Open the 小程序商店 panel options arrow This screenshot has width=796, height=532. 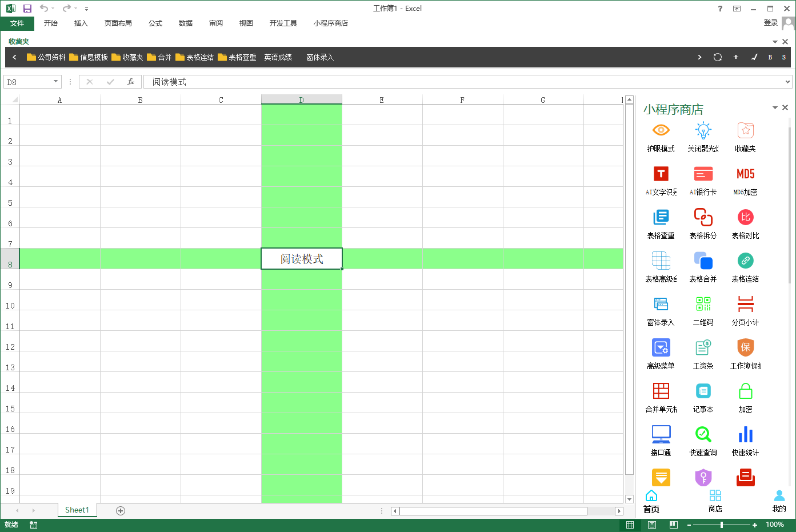pos(775,107)
